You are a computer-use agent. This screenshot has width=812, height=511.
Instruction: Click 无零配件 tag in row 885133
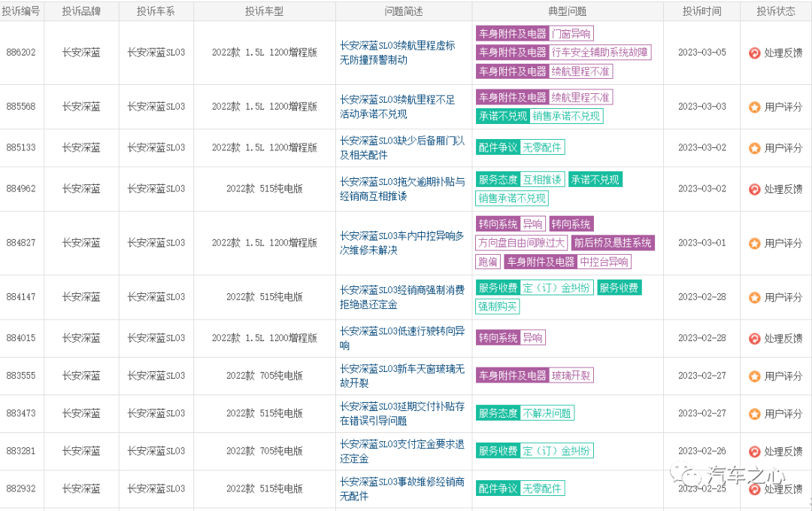pos(542,147)
